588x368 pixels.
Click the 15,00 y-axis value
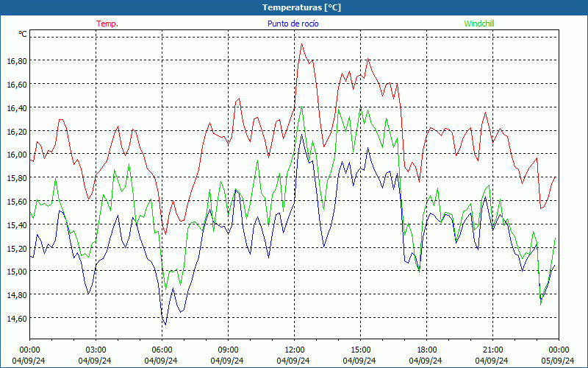tap(17, 271)
